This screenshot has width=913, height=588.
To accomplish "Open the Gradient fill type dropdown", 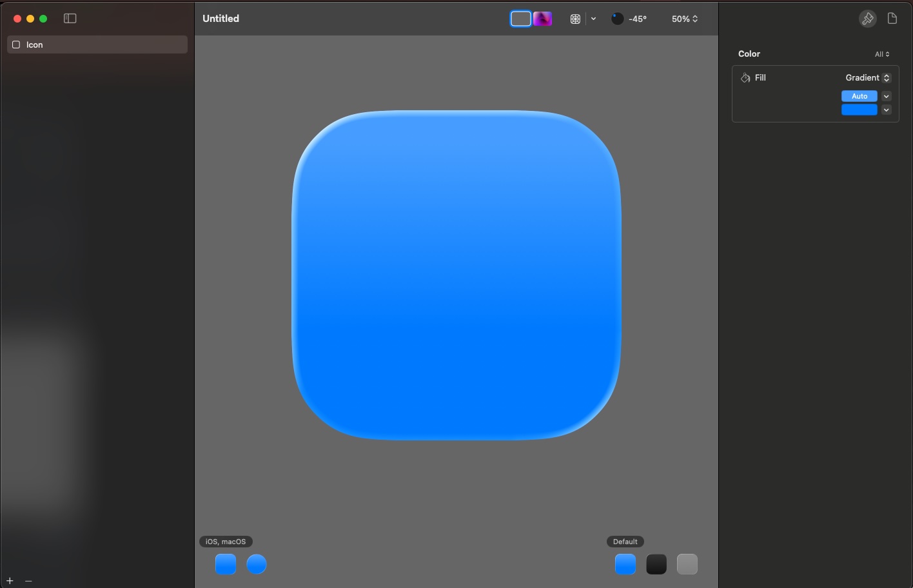I will pos(867,77).
